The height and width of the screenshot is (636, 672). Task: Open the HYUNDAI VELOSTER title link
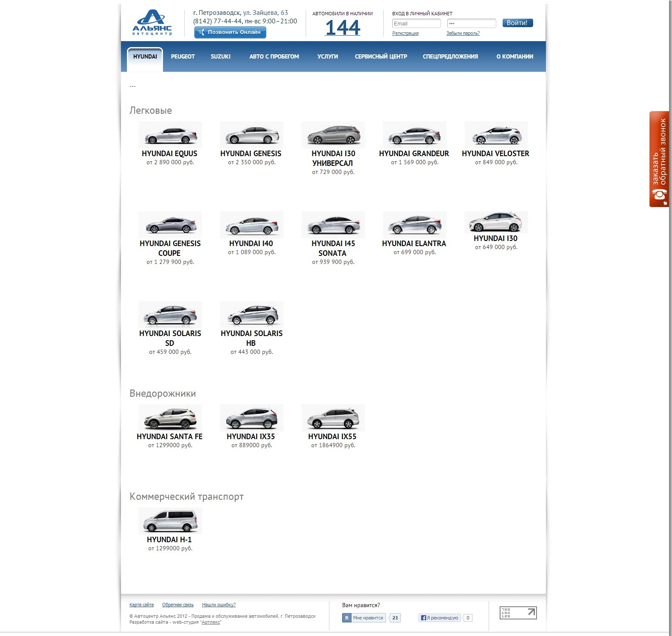coord(496,154)
